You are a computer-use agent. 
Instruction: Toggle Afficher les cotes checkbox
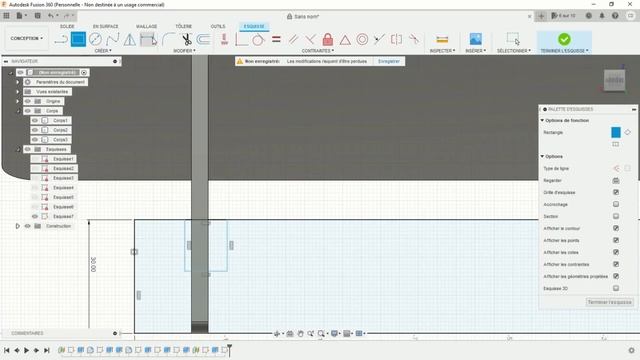tap(616, 252)
